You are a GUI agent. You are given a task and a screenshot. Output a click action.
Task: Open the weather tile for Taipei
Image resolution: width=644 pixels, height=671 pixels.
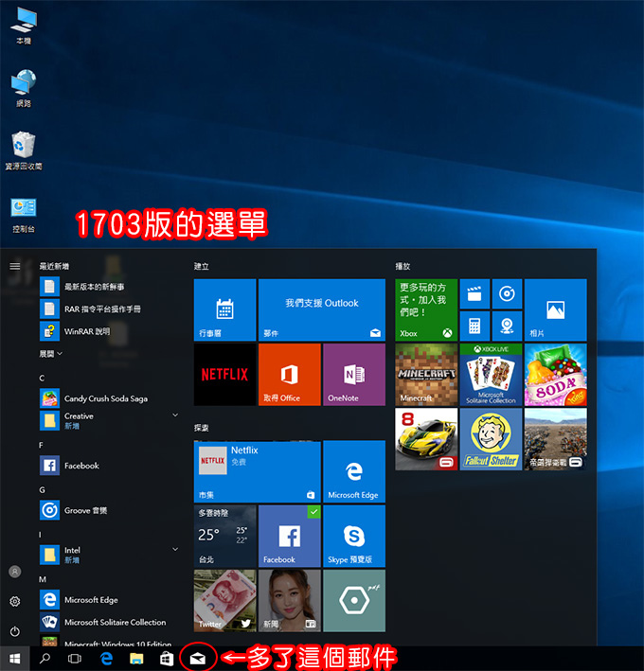pyautogui.click(x=224, y=536)
